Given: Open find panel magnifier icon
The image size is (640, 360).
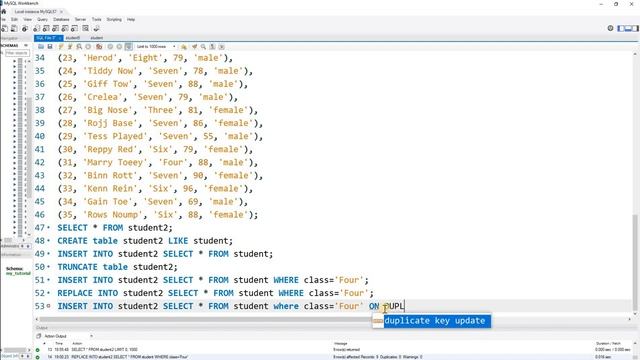Looking at the screenshot, I should click(203, 47).
